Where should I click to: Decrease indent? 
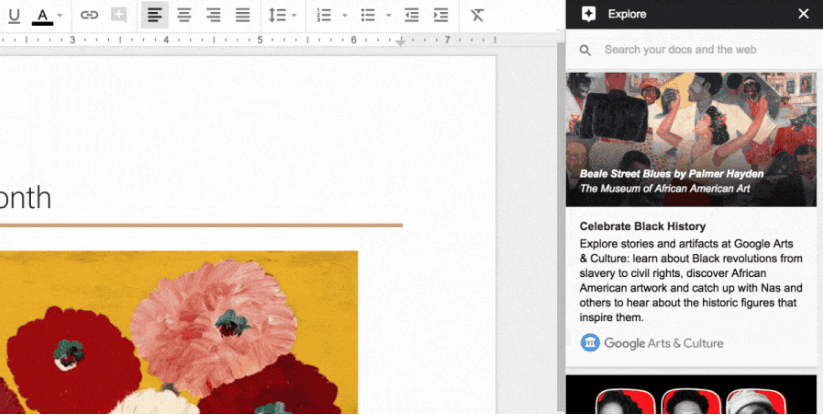click(x=412, y=15)
